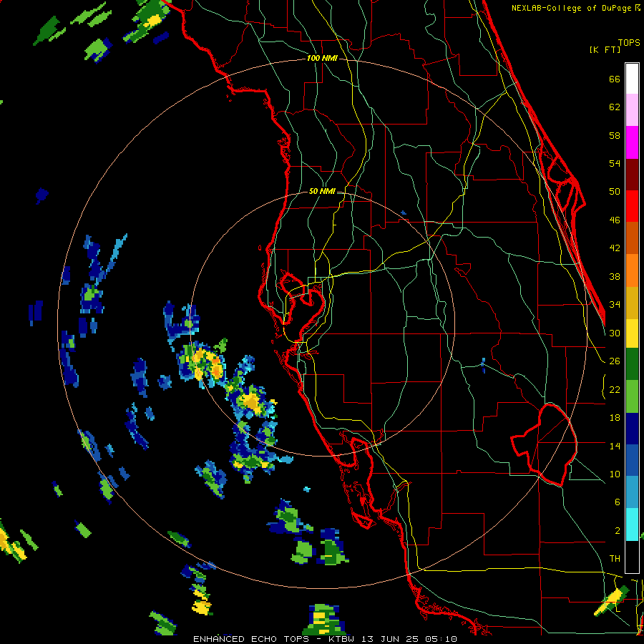Click the 05:10 timestamp
The image size is (644, 644).
441,639
